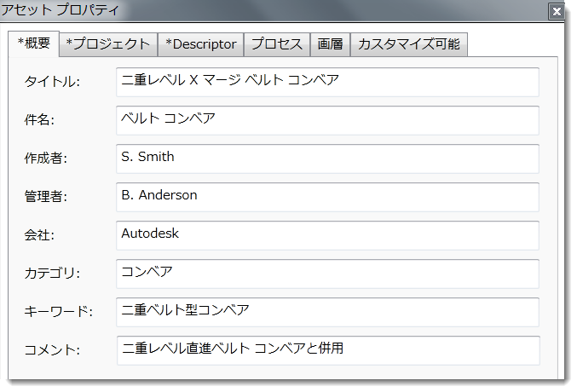Click the コメント: label

tap(52, 350)
